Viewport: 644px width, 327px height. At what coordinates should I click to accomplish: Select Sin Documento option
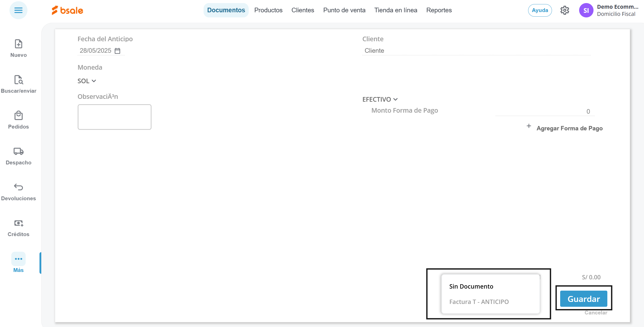471,286
